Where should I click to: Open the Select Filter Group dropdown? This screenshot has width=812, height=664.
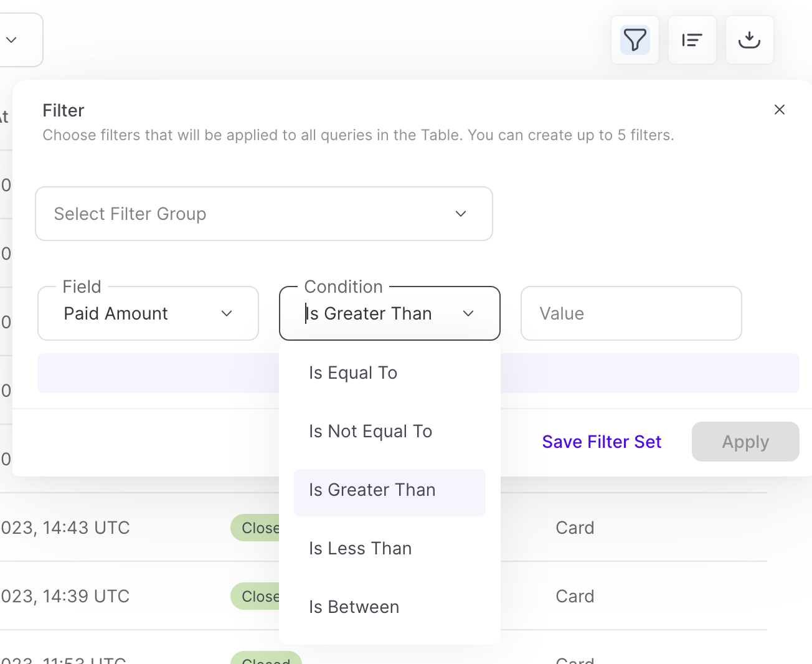(x=264, y=214)
